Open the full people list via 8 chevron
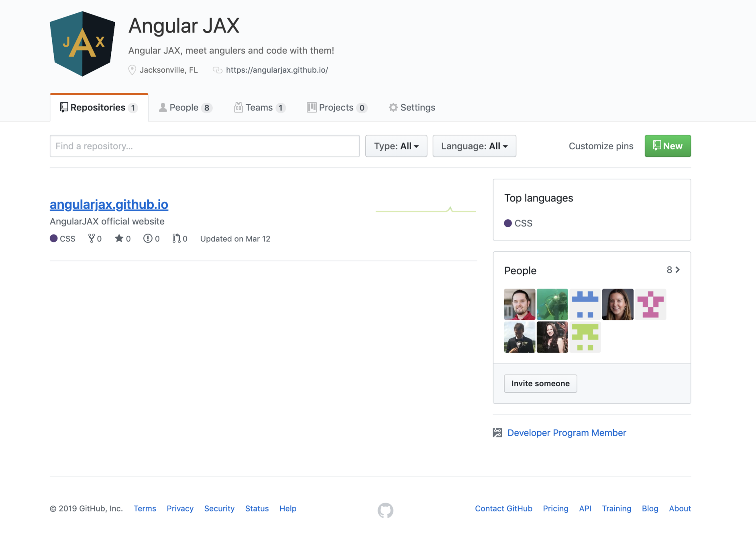756x542 pixels. click(673, 270)
